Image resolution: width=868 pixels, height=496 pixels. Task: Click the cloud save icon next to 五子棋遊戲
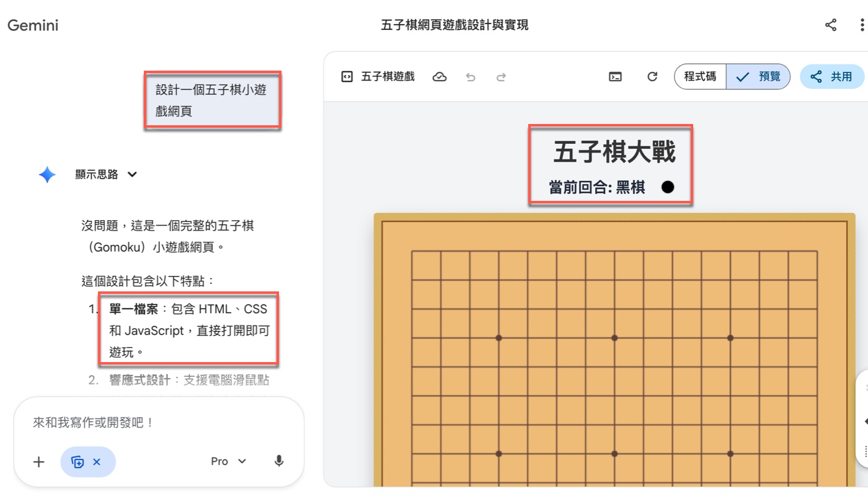coord(440,76)
